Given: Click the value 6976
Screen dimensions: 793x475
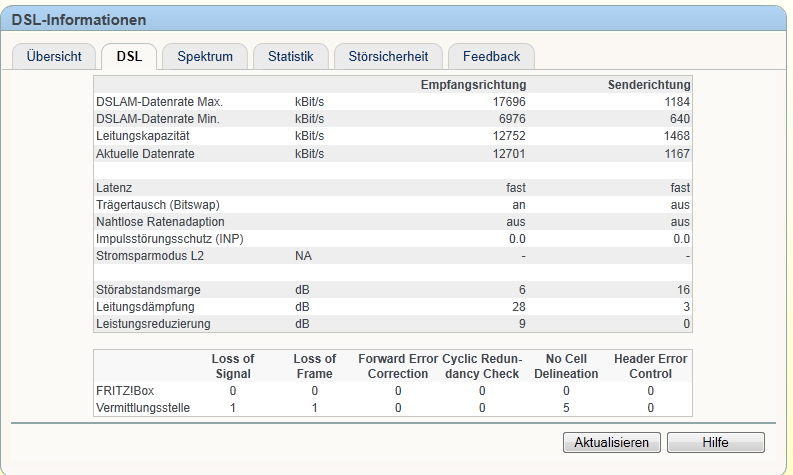Looking at the screenshot, I should pyautogui.click(x=512, y=119).
